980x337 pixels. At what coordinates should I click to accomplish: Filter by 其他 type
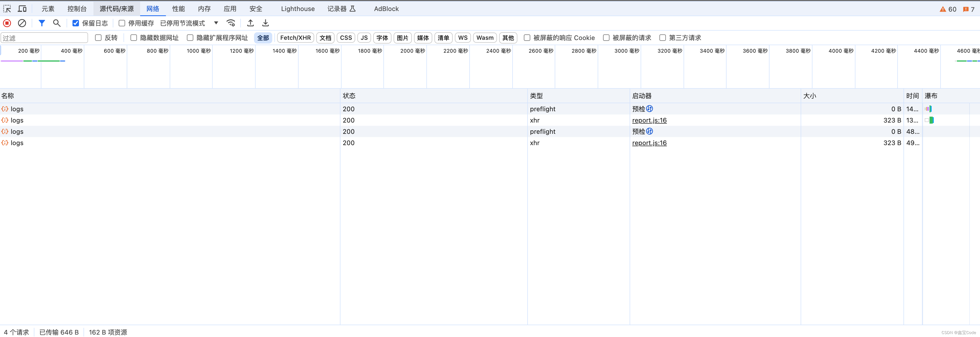coord(508,38)
